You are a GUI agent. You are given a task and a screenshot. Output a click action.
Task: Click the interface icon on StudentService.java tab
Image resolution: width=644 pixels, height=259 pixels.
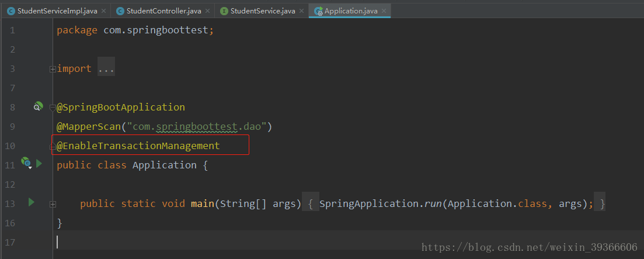coord(224,11)
